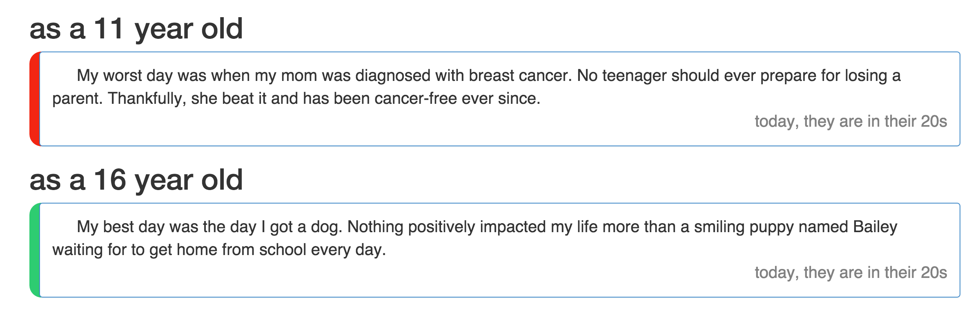Click "today, they are in their 20s" under dog story
The image size is (980, 309).
pos(851,273)
